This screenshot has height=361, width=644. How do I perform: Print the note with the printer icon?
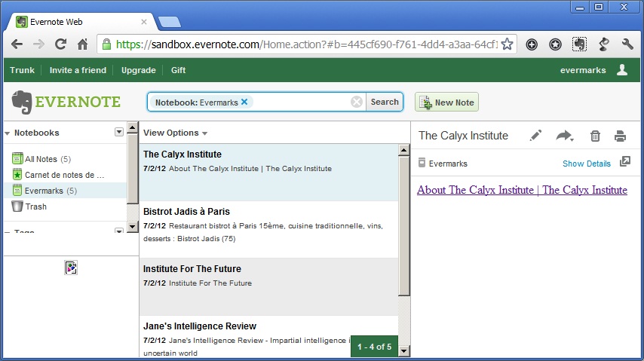click(620, 136)
